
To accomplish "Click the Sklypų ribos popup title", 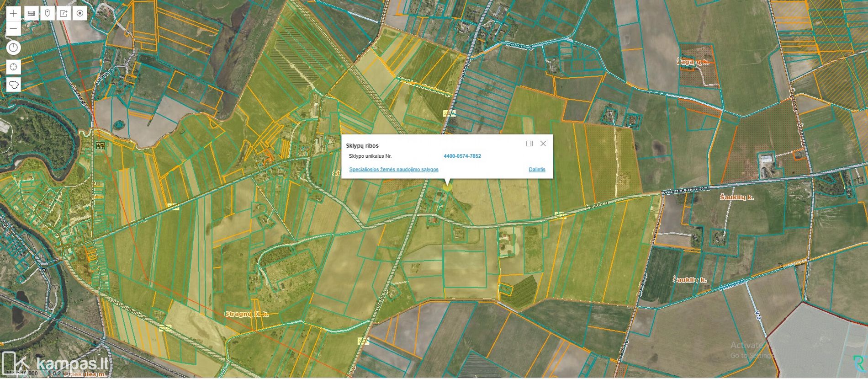I will (362, 146).
